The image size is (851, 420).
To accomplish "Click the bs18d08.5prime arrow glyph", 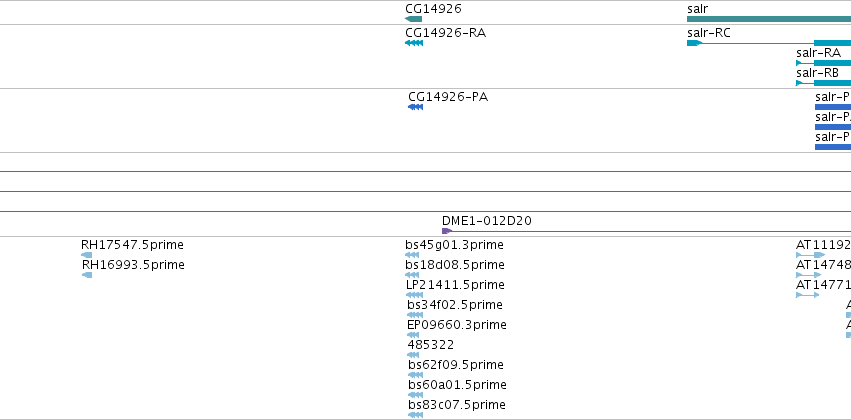I will coord(412,275).
